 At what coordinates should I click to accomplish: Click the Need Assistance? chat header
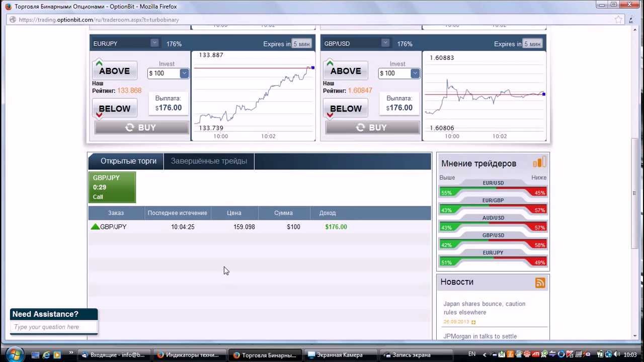pyautogui.click(x=53, y=314)
